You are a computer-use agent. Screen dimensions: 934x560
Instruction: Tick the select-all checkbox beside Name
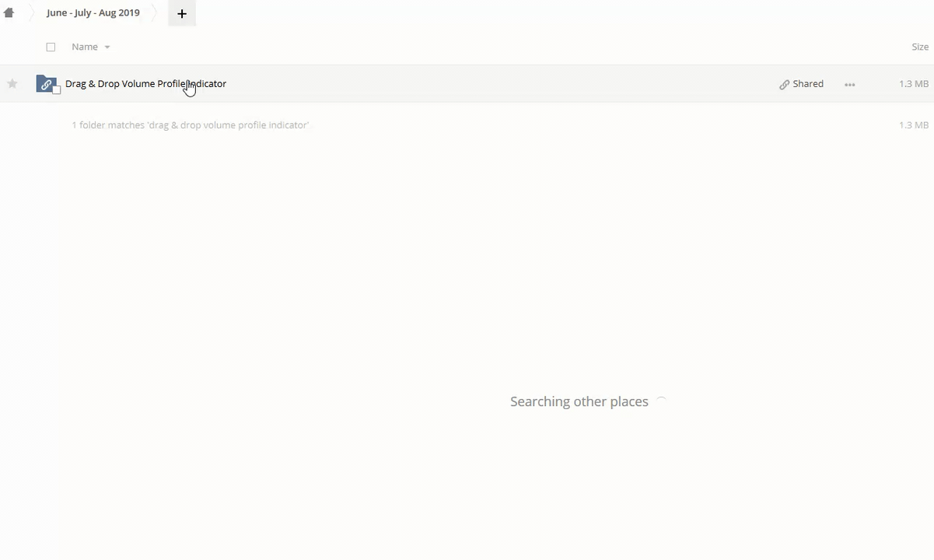coord(51,47)
